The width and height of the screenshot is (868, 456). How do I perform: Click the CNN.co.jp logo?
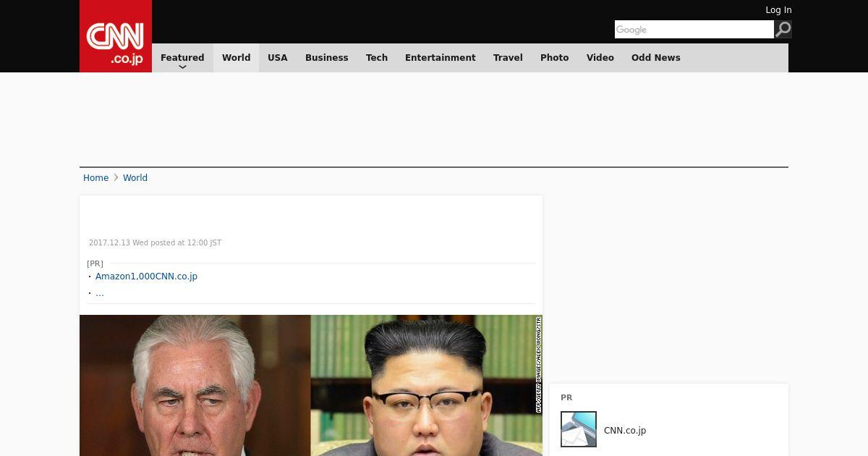(116, 36)
